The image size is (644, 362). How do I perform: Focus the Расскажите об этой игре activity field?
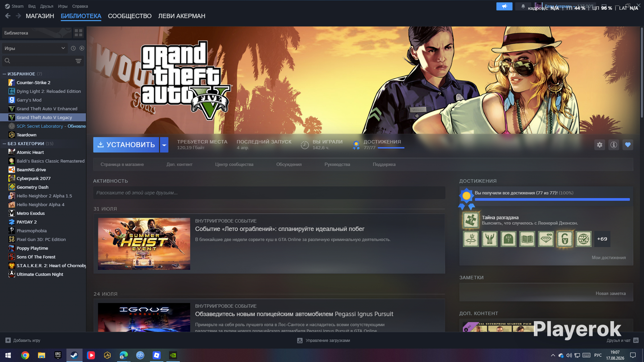(269, 193)
